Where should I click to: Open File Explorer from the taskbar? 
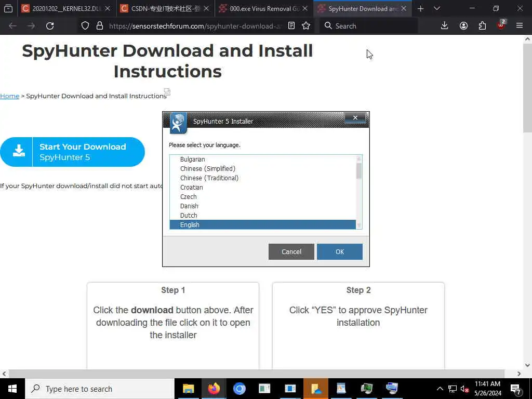pos(188,389)
